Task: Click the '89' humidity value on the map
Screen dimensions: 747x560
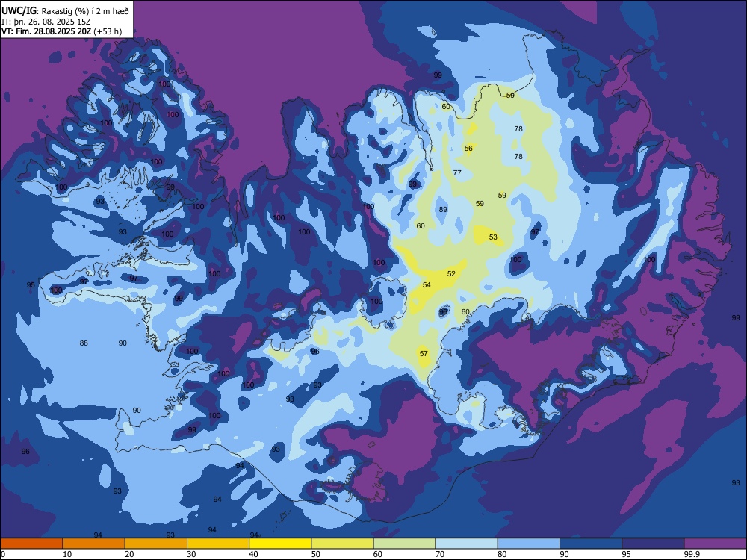Action: coord(443,210)
